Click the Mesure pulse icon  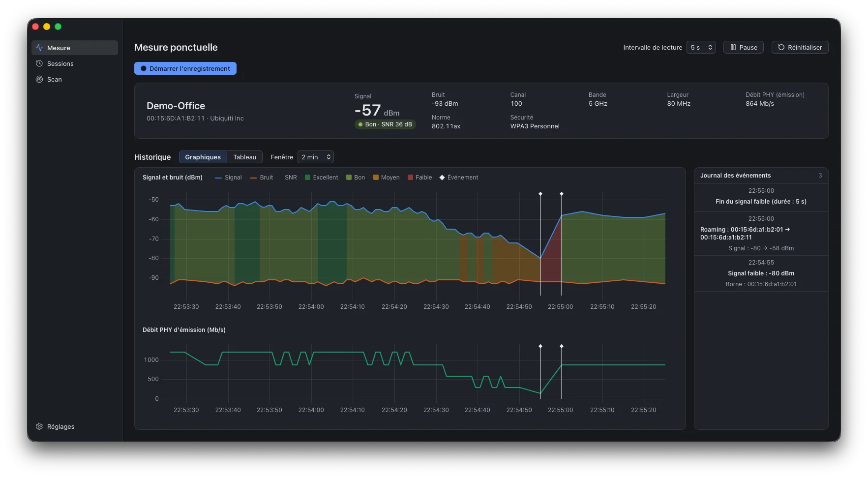click(x=39, y=48)
